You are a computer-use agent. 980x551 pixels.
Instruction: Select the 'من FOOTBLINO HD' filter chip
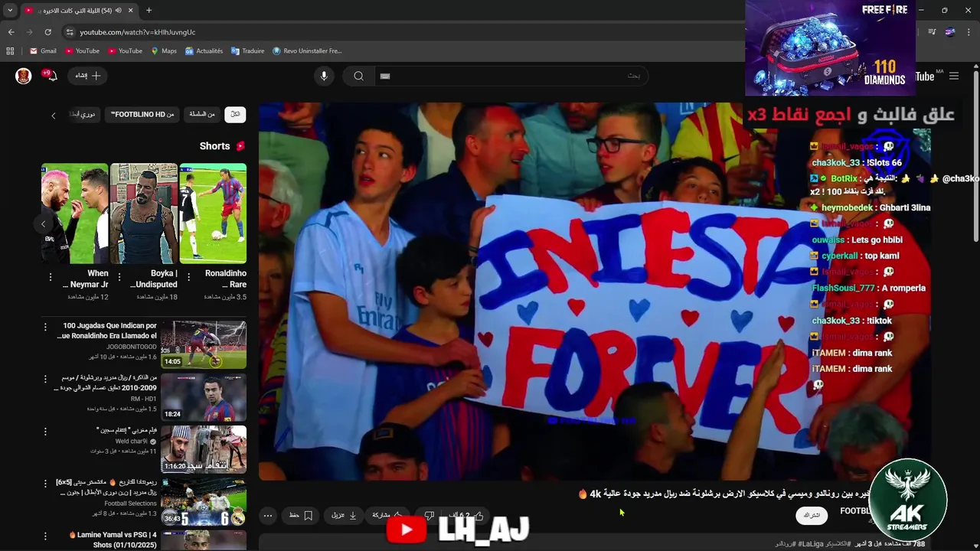tap(142, 114)
